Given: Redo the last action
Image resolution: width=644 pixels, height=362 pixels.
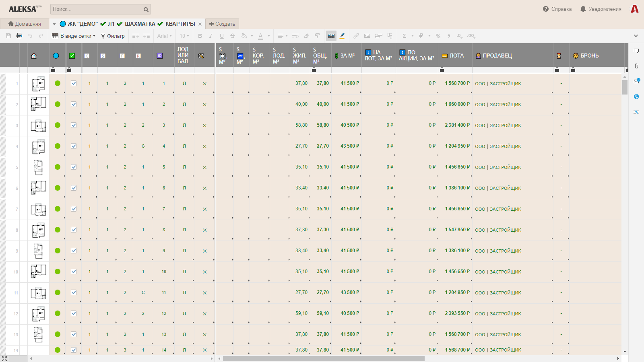Looking at the screenshot, I should 41,36.
